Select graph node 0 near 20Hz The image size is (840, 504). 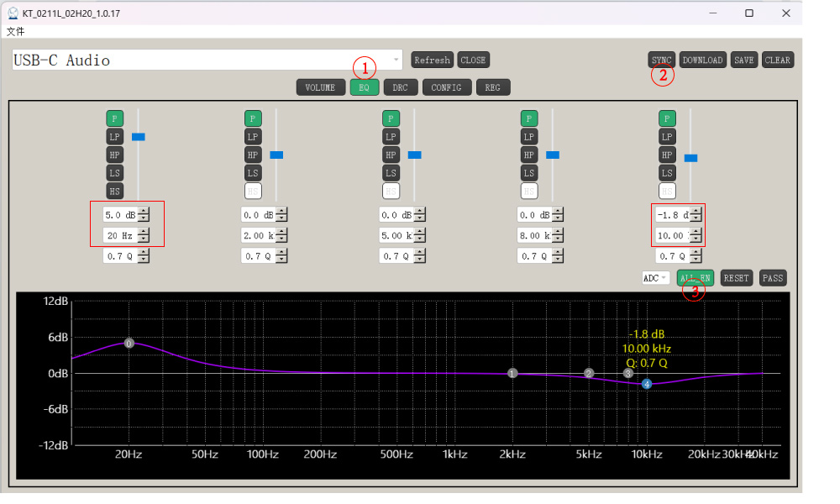click(x=129, y=344)
